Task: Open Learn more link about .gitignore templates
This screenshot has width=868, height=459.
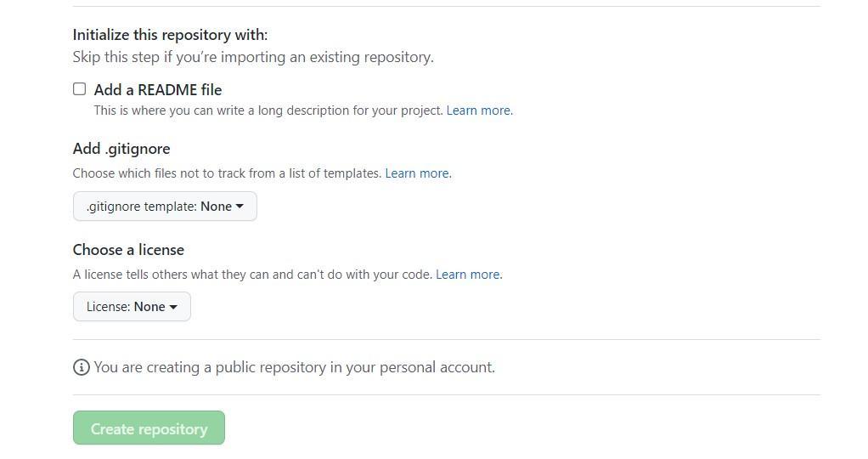Action: pos(418,173)
